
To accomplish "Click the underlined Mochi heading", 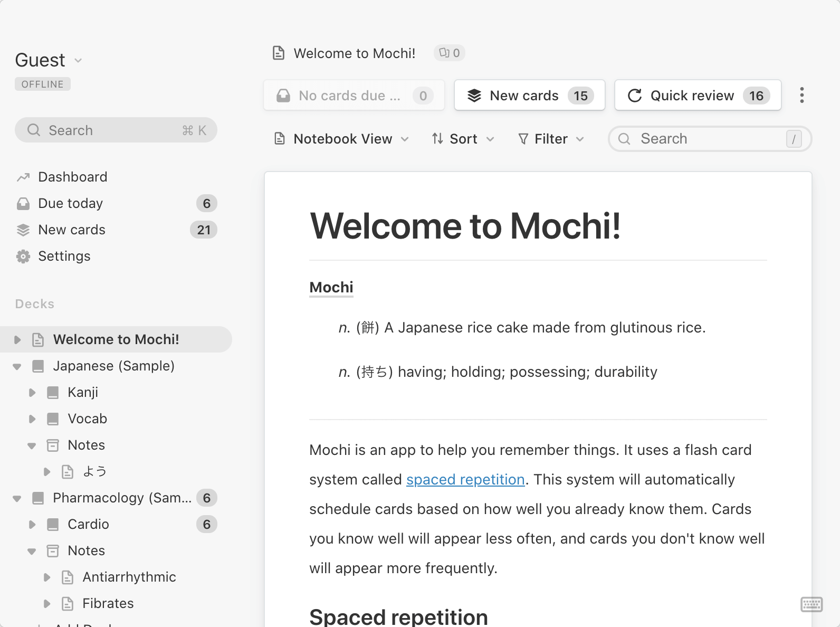I will (331, 287).
